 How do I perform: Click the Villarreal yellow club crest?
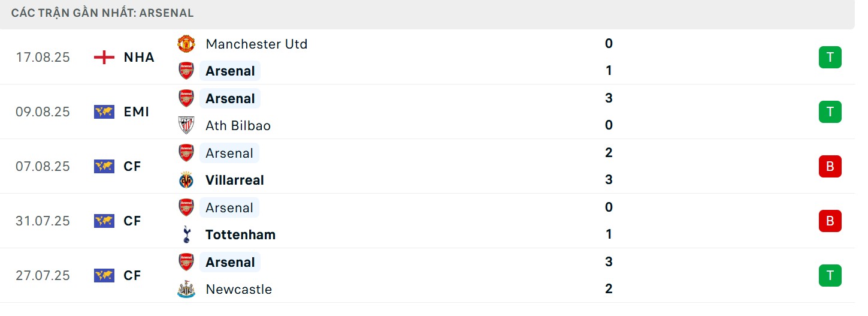[x=186, y=180]
